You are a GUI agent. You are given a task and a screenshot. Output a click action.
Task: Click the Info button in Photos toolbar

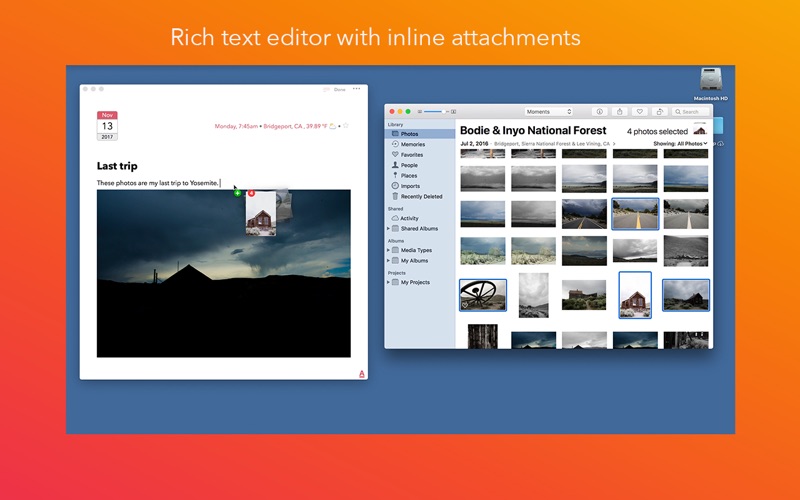point(600,112)
